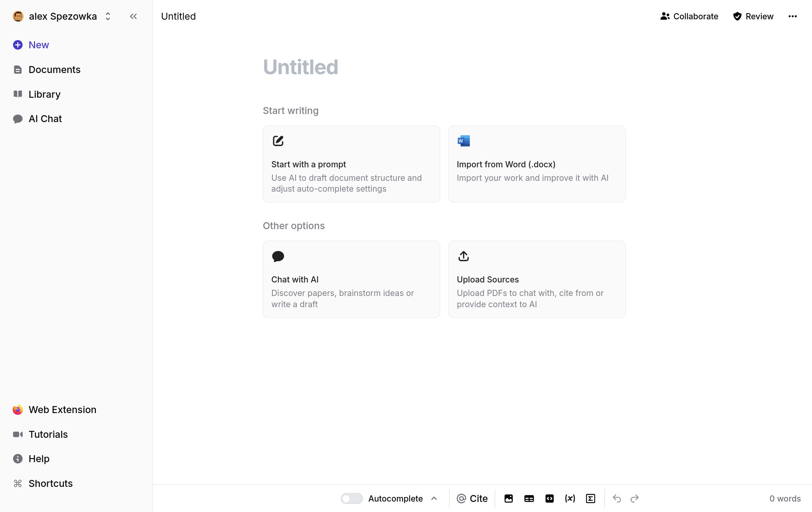This screenshot has width=812, height=512.
Task: Click the redo arrow icon
Action: tap(635, 498)
